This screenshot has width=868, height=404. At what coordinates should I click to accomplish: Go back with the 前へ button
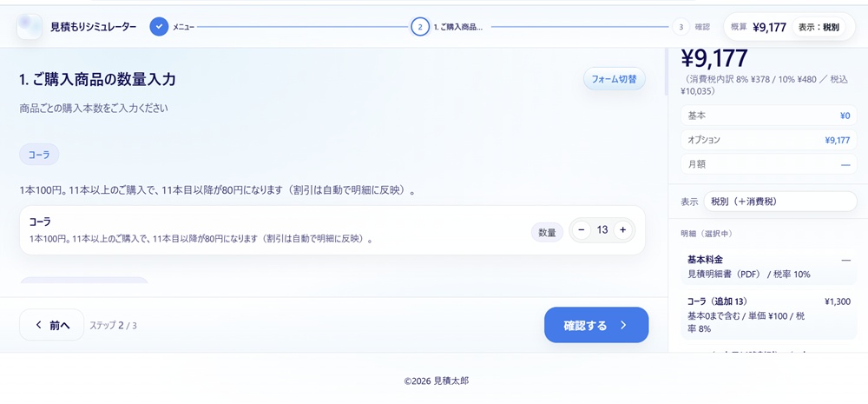pyautogui.click(x=51, y=326)
